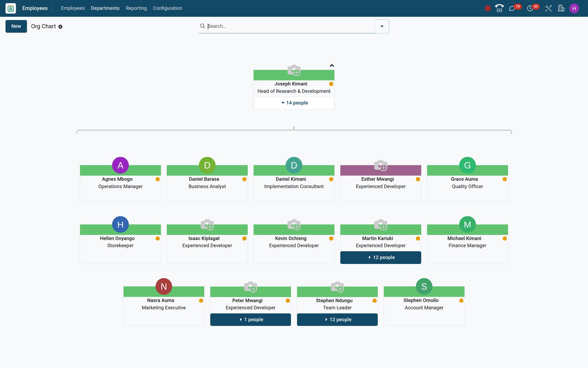Click the red recording indicator icon
Image resolution: width=588 pixels, height=368 pixels.
pos(488,8)
